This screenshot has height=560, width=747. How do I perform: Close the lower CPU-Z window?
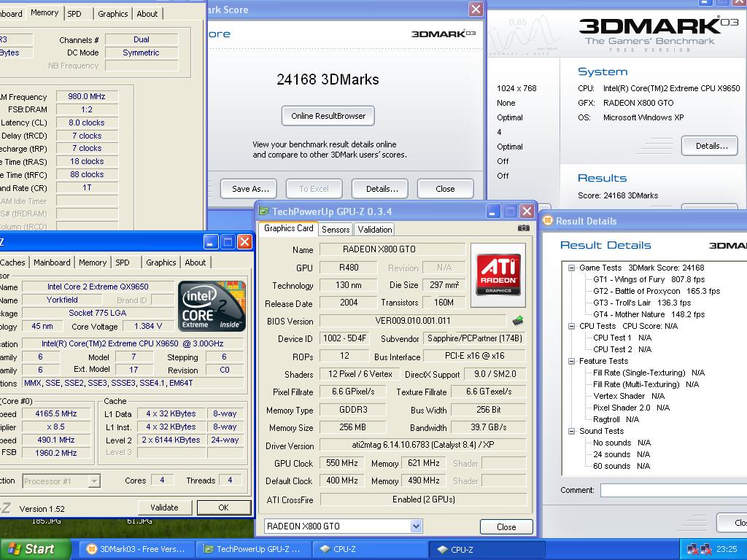(x=245, y=242)
